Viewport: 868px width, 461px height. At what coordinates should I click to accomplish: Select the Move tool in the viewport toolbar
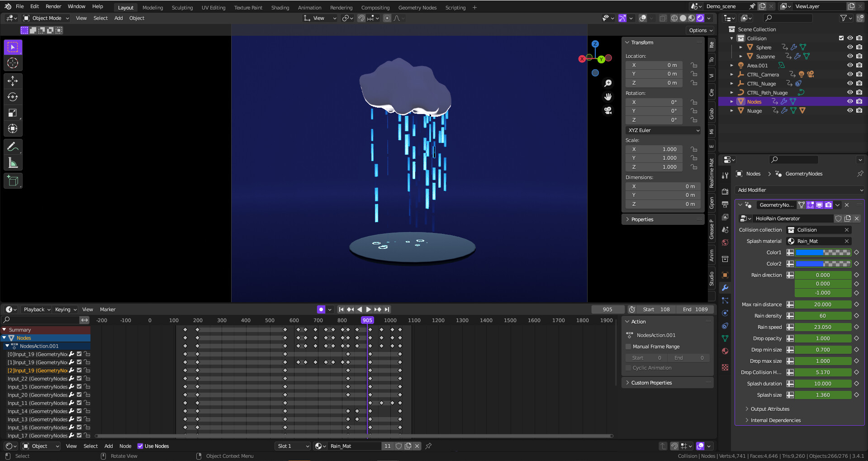pos(13,80)
